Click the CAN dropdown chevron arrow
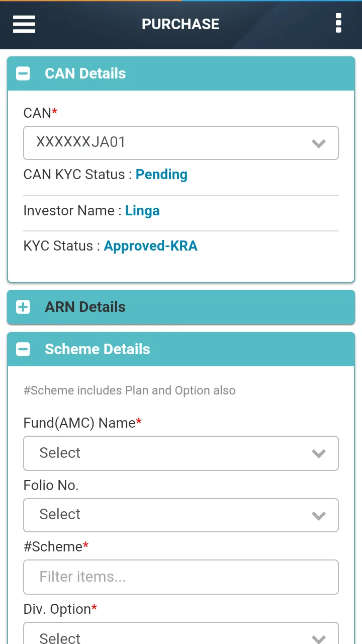 pyautogui.click(x=319, y=143)
